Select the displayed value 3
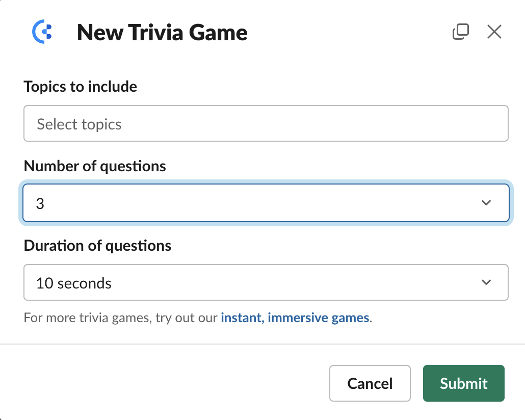 click(x=40, y=204)
